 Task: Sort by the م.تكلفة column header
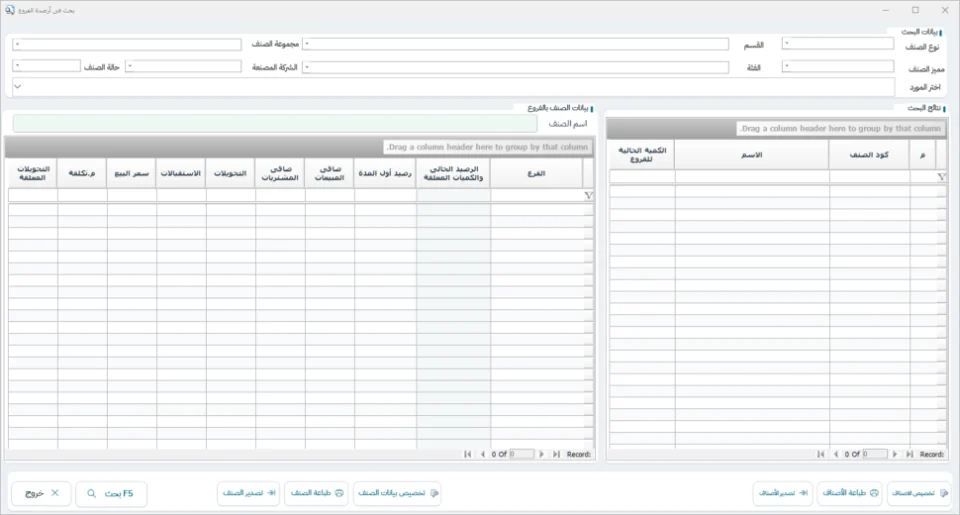tap(81, 173)
